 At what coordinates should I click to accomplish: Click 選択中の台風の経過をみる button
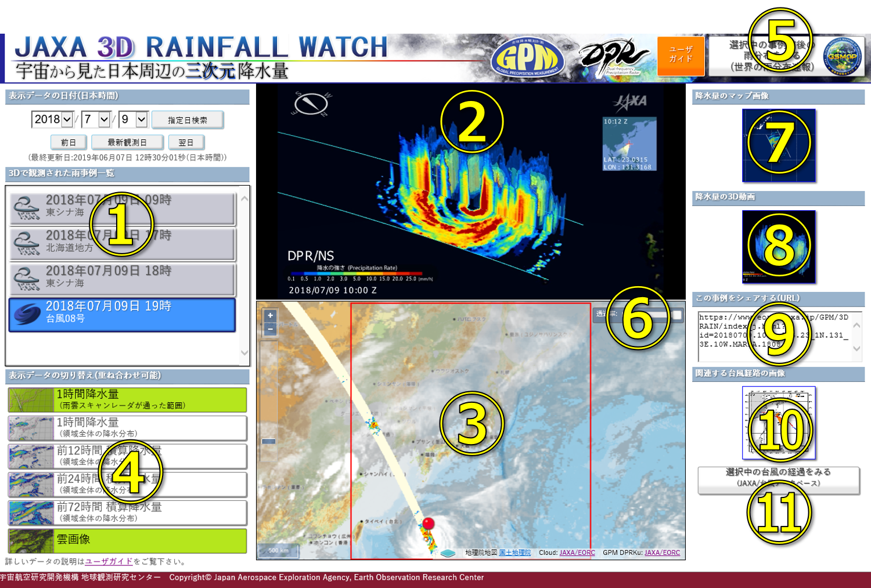click(779, 481)
